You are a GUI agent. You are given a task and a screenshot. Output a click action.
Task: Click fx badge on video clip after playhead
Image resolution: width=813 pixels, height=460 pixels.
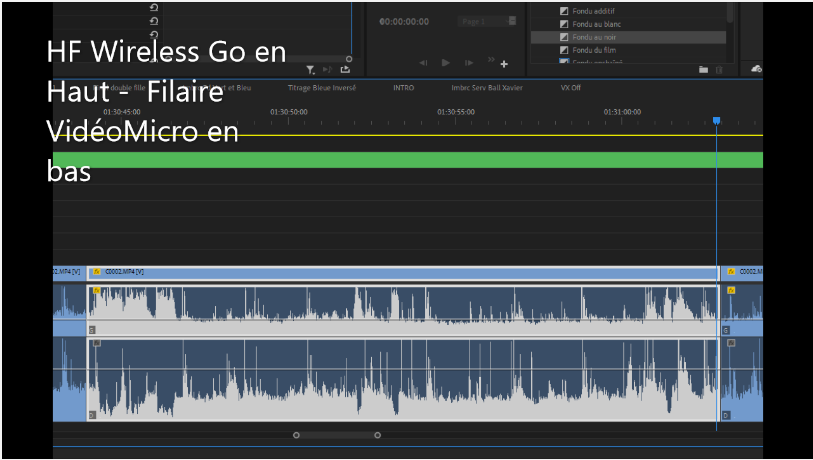click(x=731, y=272)
